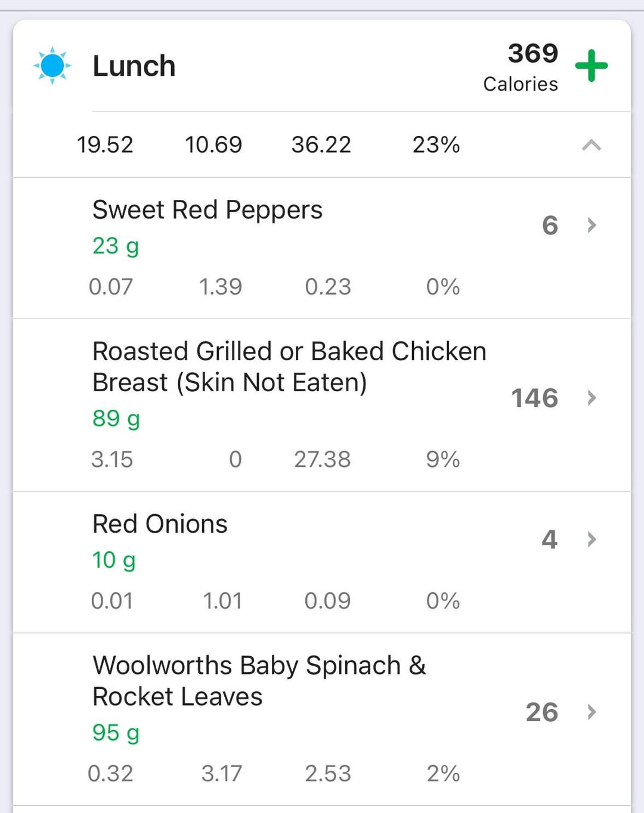Tap the 23% lunch RDI summary value

(x=436, y=145)
